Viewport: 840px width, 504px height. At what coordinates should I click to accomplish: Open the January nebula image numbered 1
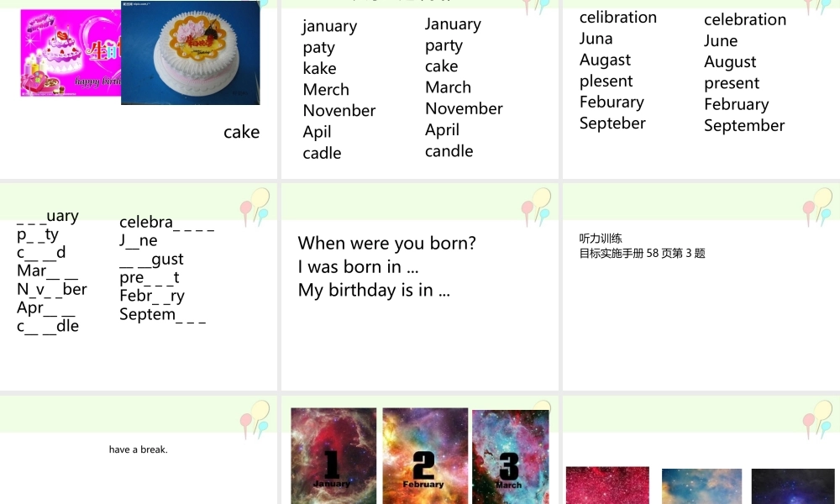(333, 455)
